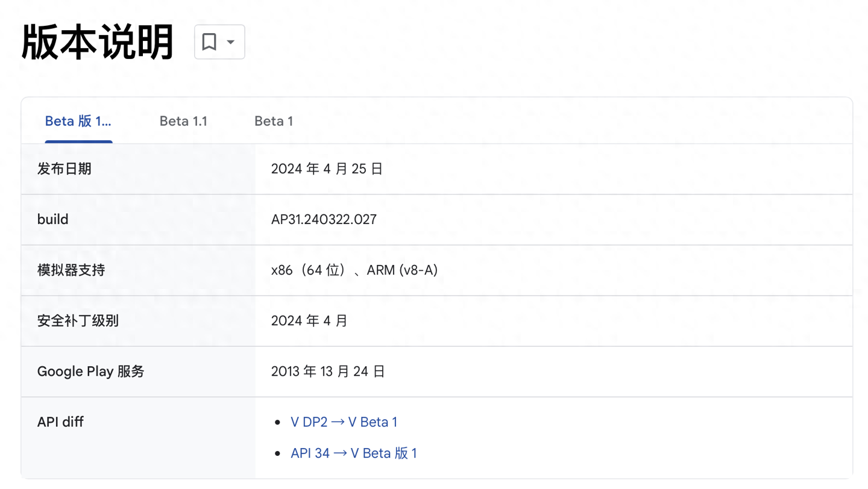Click the bullet before the API 34 link

tap(278, 453)
